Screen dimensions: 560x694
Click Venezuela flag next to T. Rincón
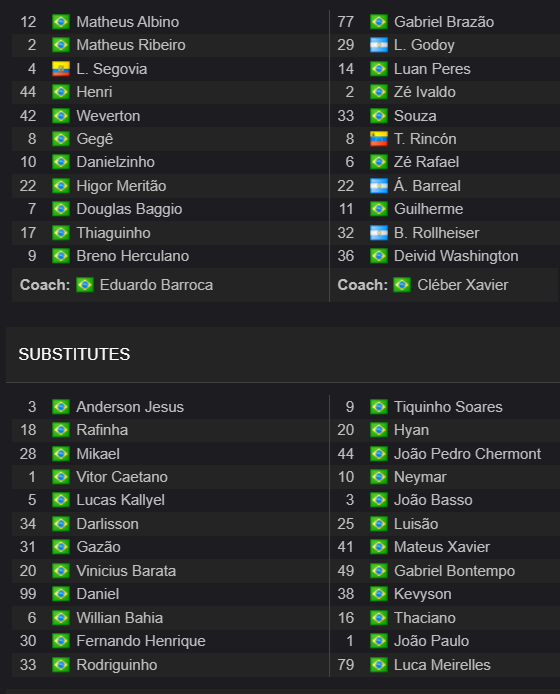(378, 139)
